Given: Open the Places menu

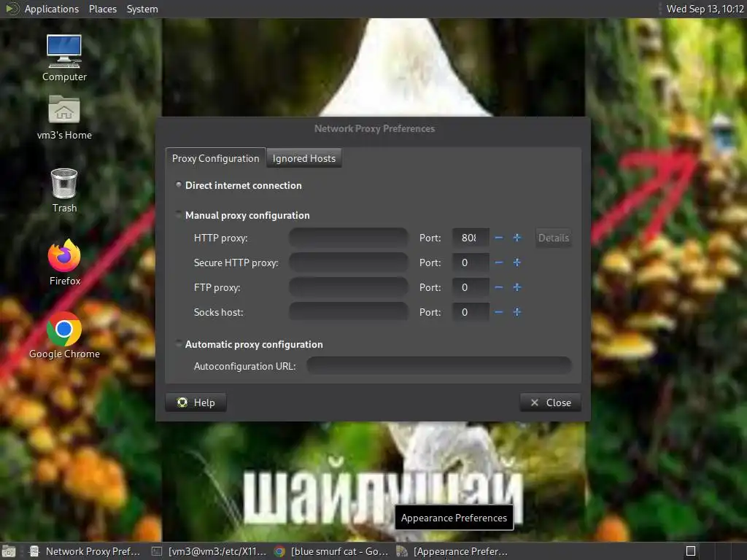Looking at the screenshot, I should point(102,9).
